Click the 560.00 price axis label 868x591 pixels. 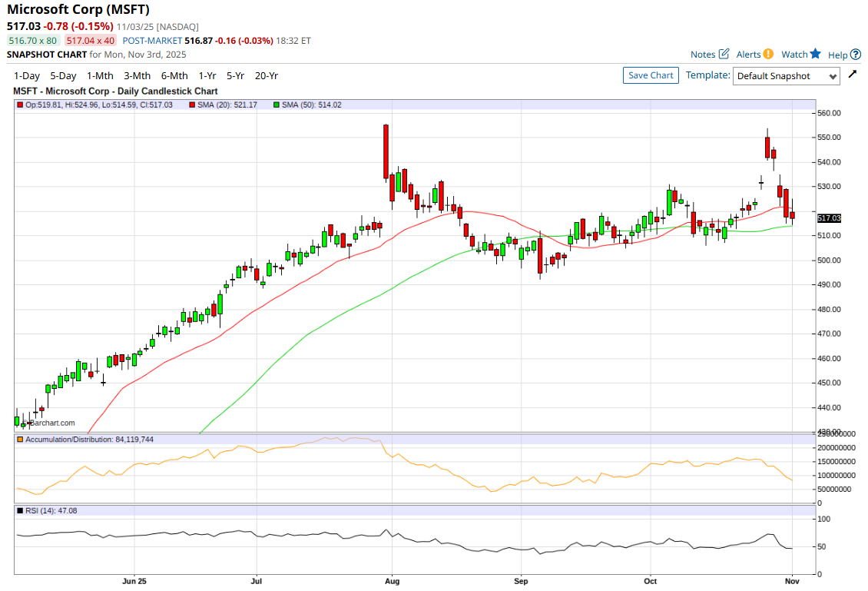(830, 113)
